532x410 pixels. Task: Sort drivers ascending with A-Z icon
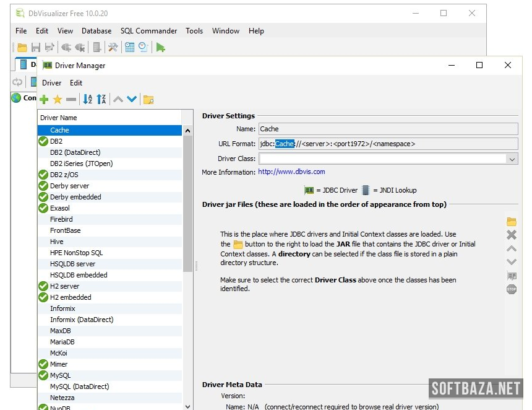(88, 100)
